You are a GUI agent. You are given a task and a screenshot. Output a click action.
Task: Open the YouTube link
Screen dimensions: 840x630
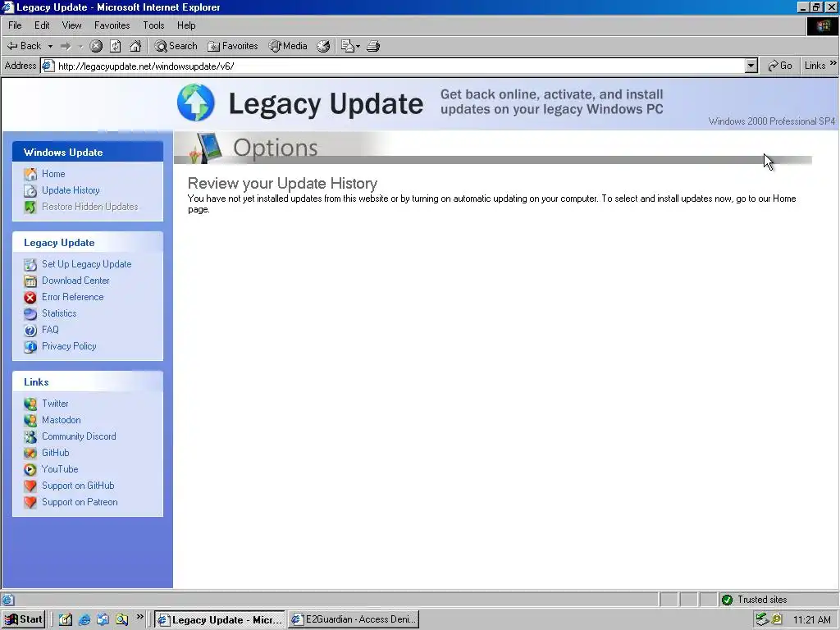click(60, 468)
